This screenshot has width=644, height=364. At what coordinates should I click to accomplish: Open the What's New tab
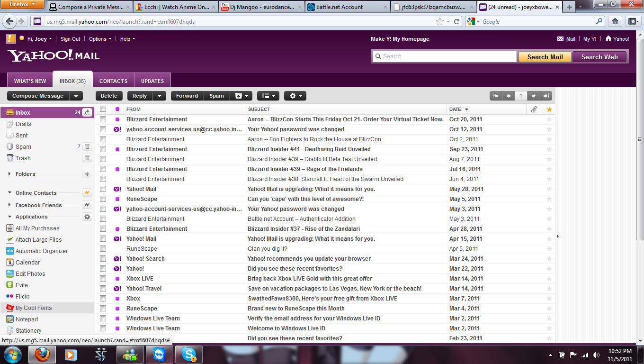[30, 81]
